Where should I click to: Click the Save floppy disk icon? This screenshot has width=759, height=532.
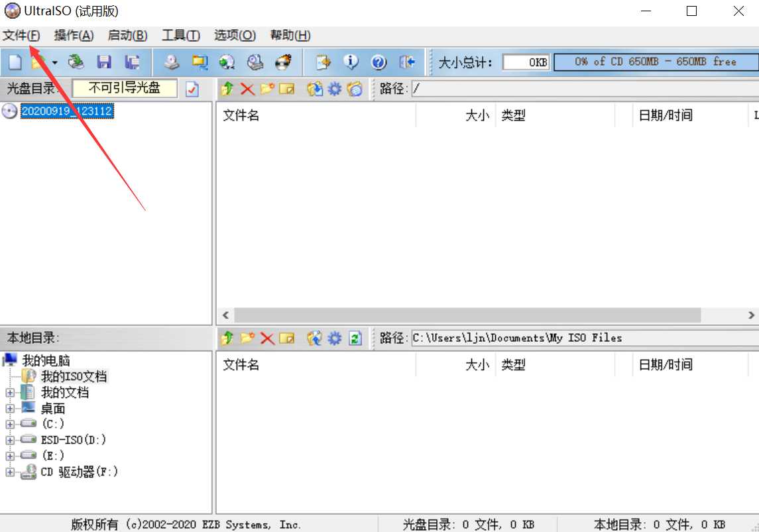[x=104, y=62]
